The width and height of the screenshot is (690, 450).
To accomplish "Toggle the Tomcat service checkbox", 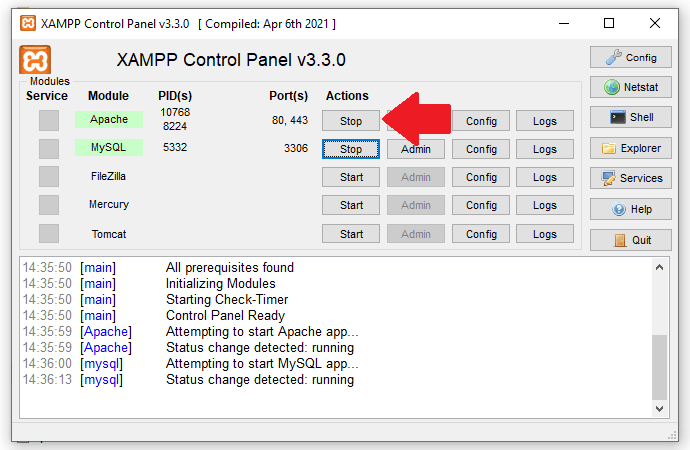I will point(49,234).
